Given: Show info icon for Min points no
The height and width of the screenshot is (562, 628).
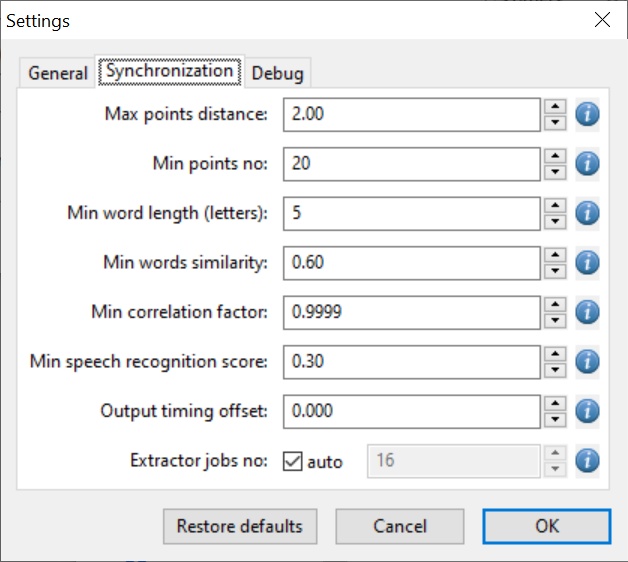Looking at the screenshot, I should [587, 164].
